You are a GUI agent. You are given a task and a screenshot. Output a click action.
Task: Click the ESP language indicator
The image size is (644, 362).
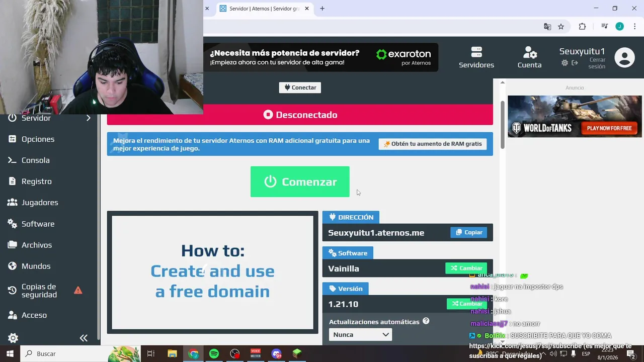586,354
